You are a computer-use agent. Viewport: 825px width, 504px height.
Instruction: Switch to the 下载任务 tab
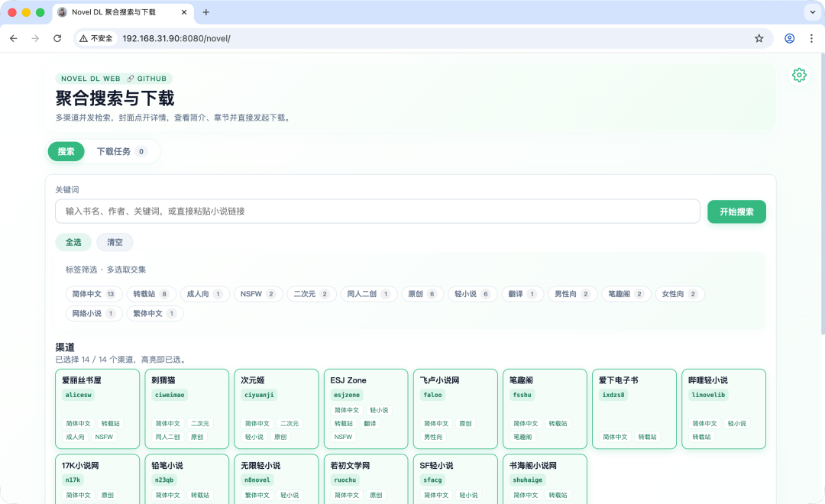[121, 152]
